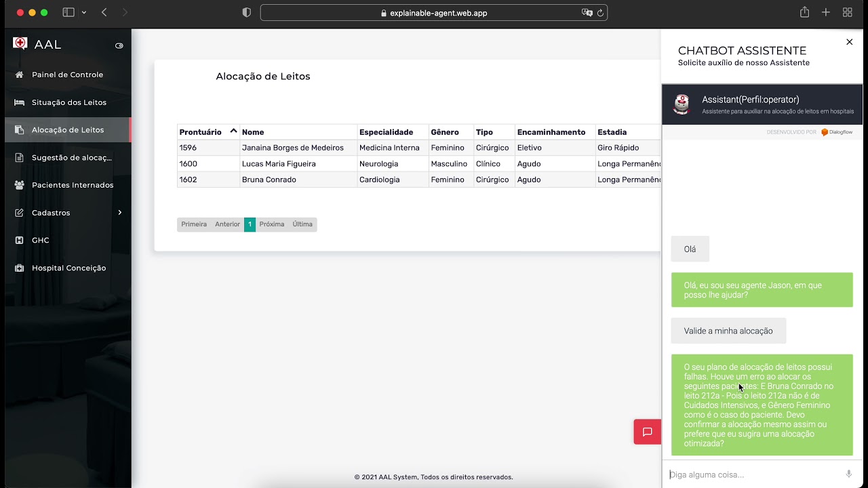Open the Dialogflow link
The width and height of the screenshot is (868, 488).
point(837,132)
